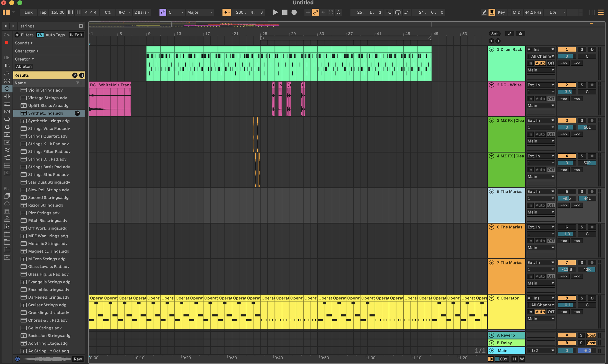Solo the 1 Drum Rack track
608x364 pixels.
581,49
